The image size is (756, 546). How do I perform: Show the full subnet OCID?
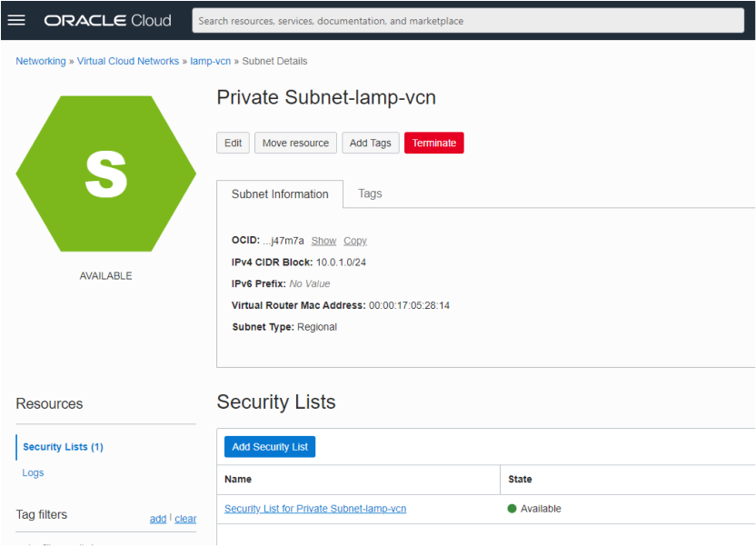(x=323, y=240)
